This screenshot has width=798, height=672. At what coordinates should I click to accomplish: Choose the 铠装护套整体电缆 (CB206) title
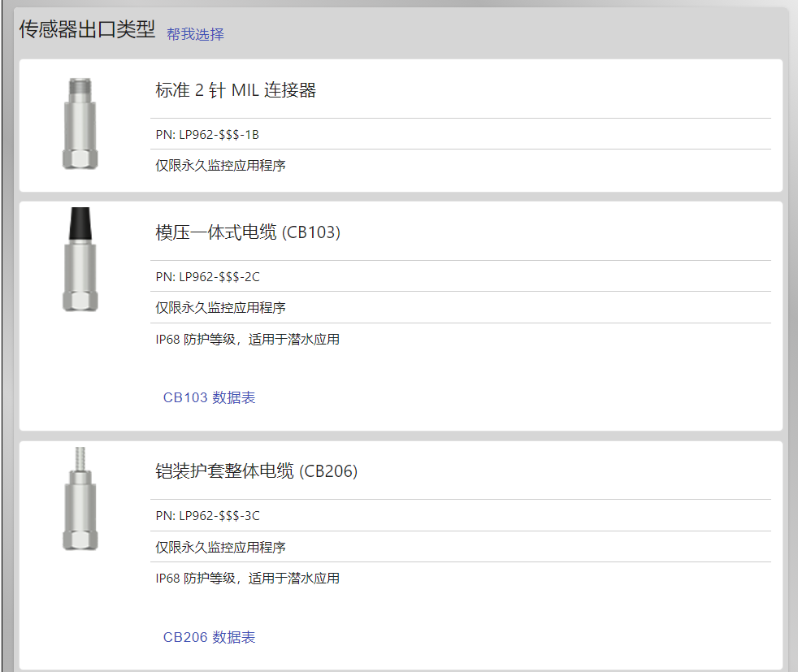point(257,471)
